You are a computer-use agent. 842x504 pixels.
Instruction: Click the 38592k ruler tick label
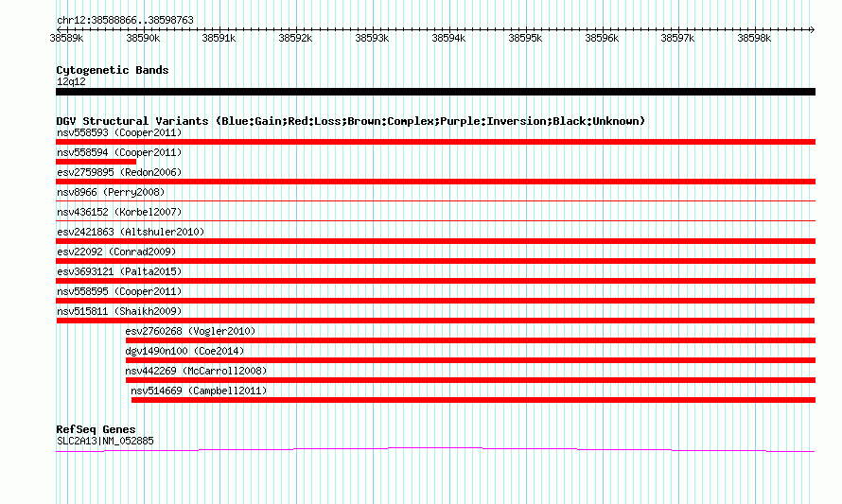[295, 38]
